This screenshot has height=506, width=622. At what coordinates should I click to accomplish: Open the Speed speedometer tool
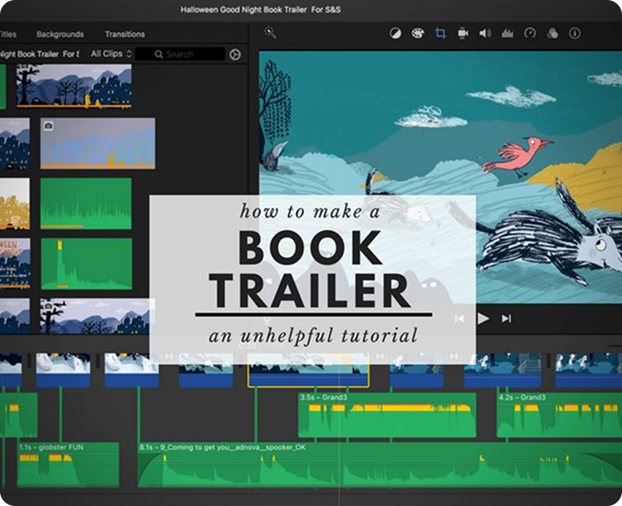530,33
